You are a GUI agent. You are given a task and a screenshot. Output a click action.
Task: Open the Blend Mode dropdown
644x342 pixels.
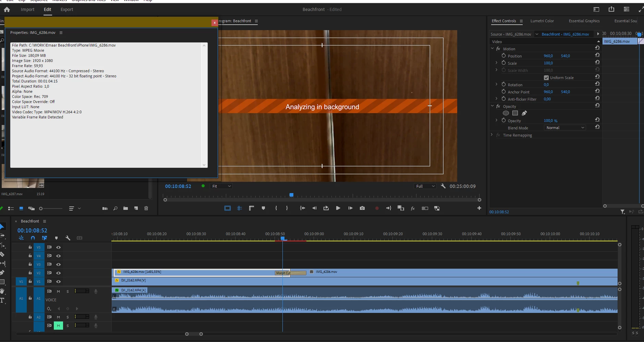(565, 128)
